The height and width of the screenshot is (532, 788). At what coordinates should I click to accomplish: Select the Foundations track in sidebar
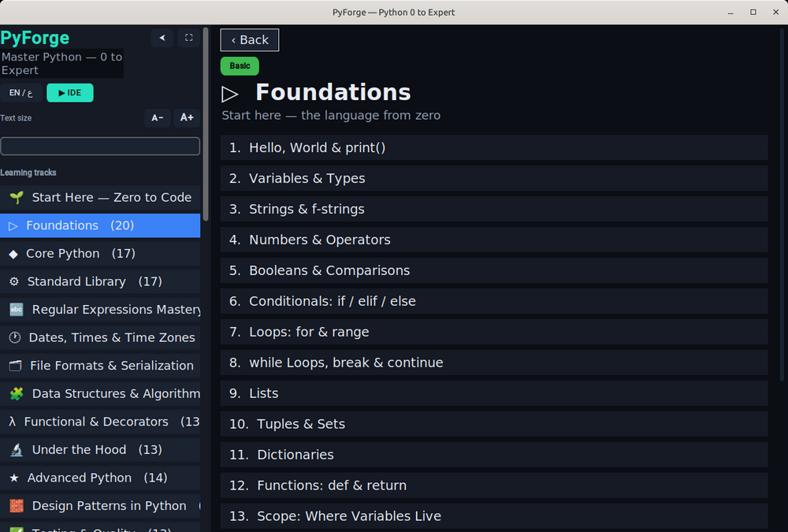100,225
